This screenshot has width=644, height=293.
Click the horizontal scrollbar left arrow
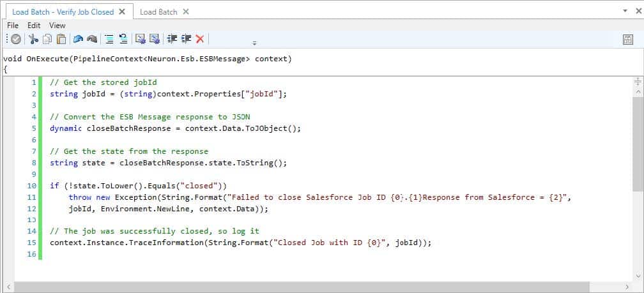click(x=8, y=287)
